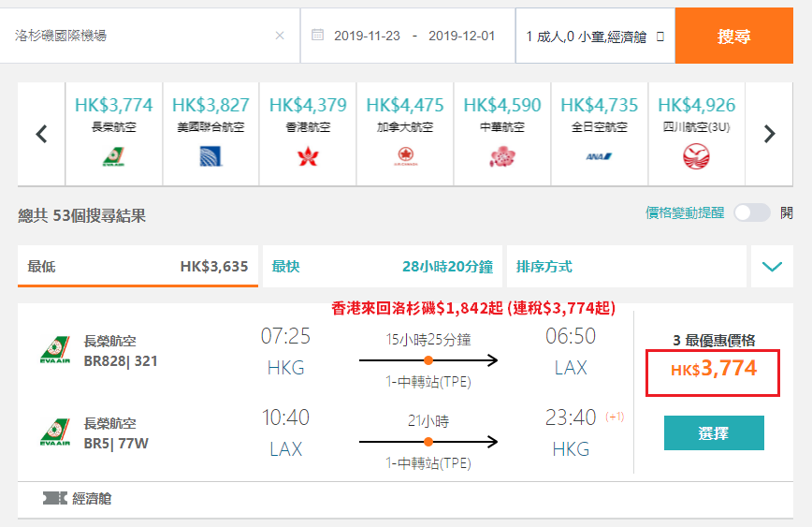812x527 pixels.
Task: Select the EVA Air logo in carousel
Action: tap(113, 156)
